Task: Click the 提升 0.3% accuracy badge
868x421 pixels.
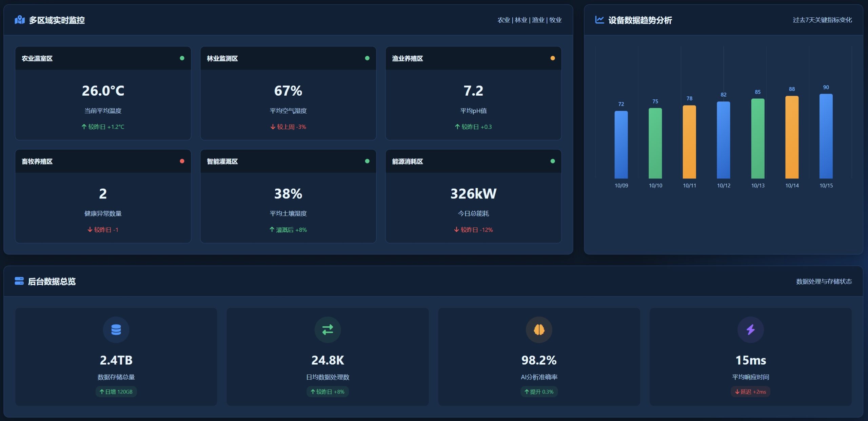Action: 539,391
